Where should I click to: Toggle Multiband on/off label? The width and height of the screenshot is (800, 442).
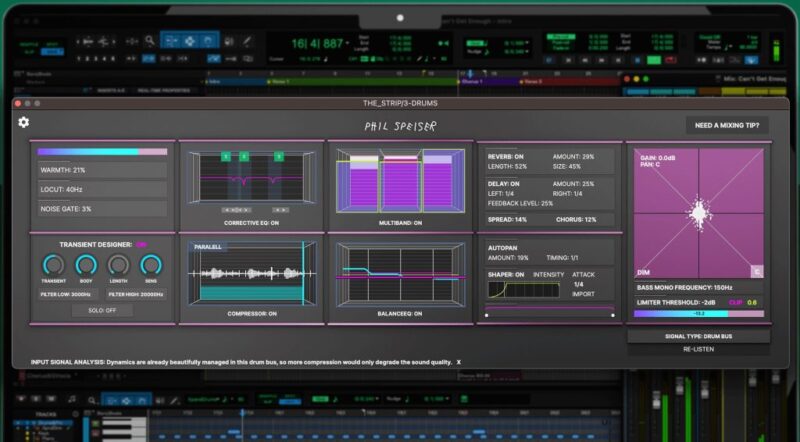pos(400,223)
